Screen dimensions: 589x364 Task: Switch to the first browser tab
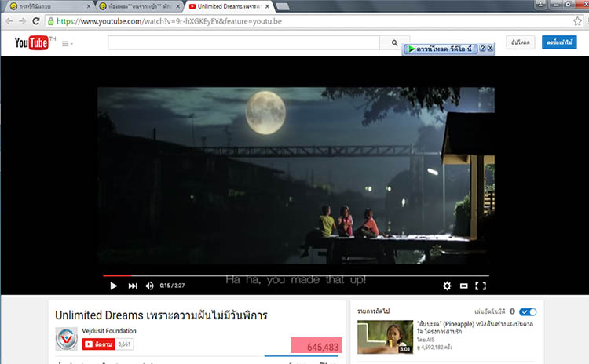click(47, 6)
